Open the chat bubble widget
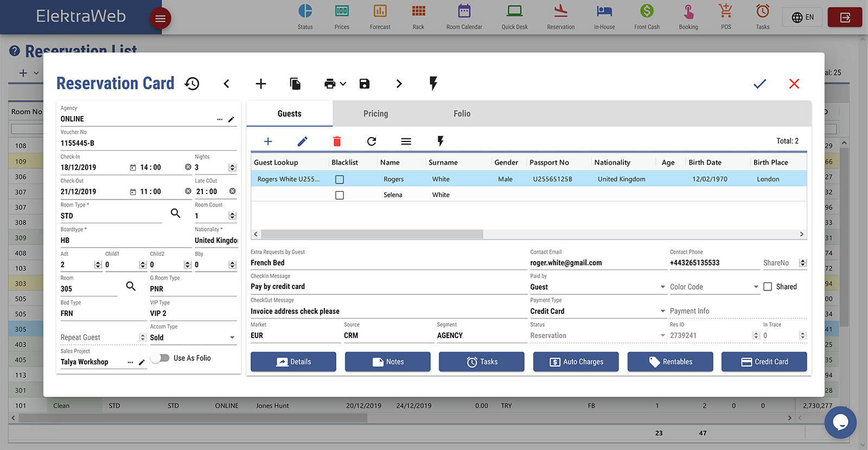 840,422
